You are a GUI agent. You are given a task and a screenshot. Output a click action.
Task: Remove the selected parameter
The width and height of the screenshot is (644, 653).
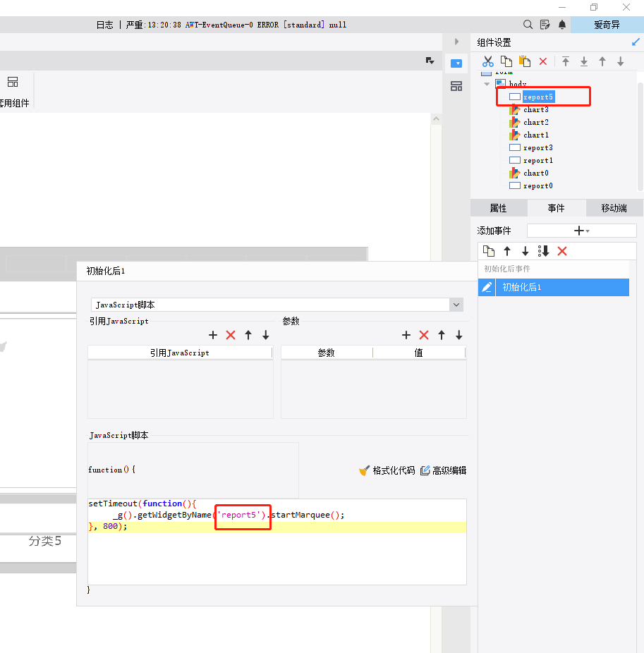(424, 335)
